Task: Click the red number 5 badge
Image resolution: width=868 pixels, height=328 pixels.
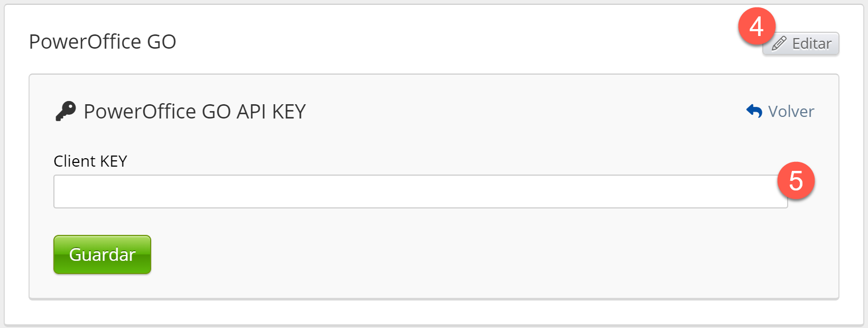Action: (796, 181)
